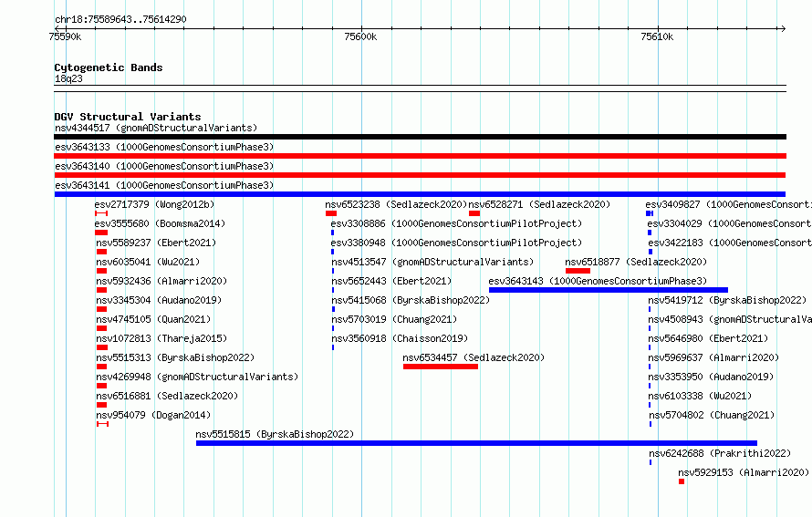Image resolution: width=812 pixels, height=517 pixels.
Task: Click the 75610k ruler position label
Action: click(x=657, y=36)
